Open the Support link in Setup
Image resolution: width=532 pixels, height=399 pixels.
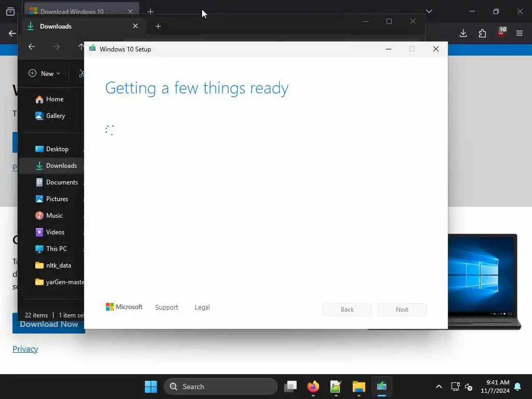[167, 307]
